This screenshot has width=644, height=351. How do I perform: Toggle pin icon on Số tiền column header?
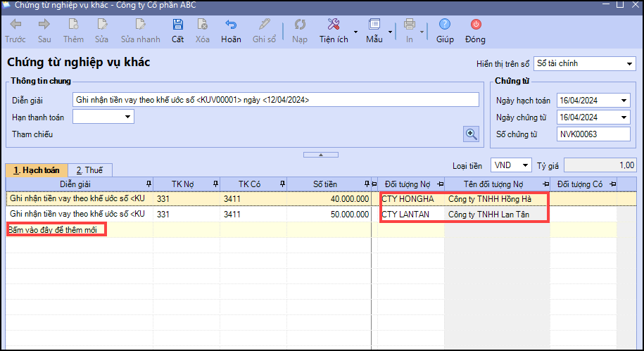365,184
